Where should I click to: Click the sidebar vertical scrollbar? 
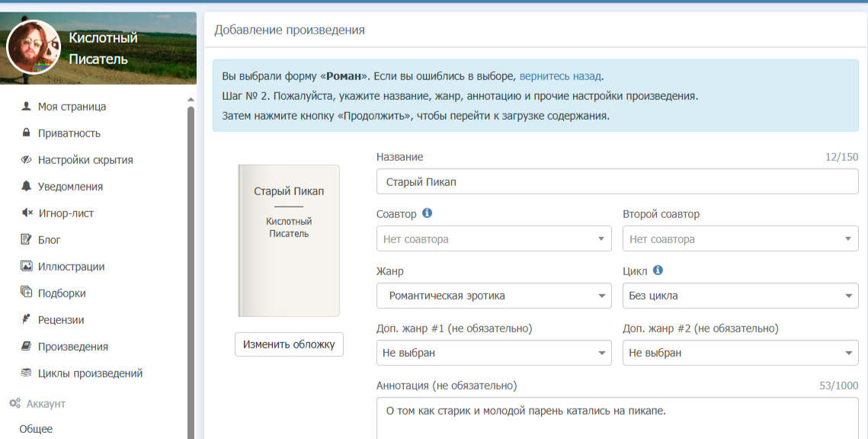tap(191, 267)
